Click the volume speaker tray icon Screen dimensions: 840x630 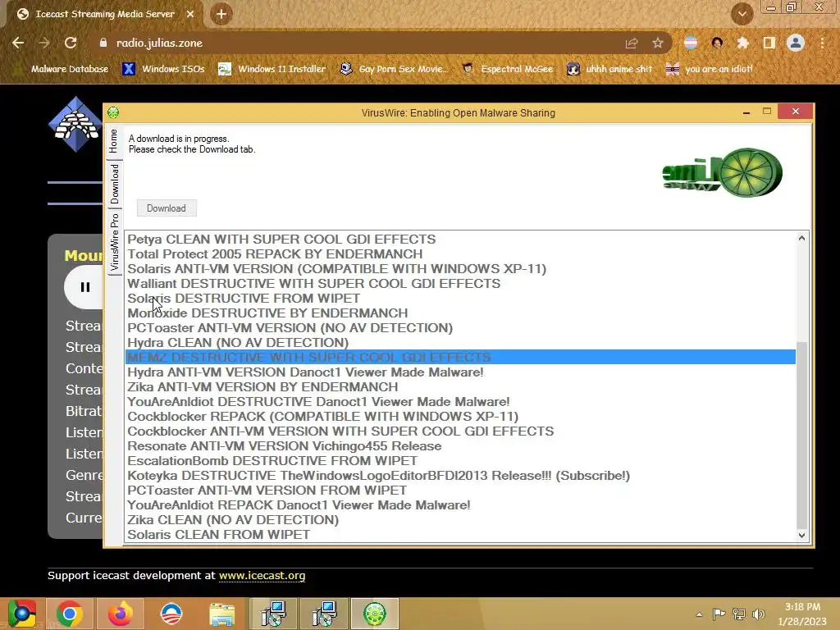pyautogui.click(x=759, y=614)
